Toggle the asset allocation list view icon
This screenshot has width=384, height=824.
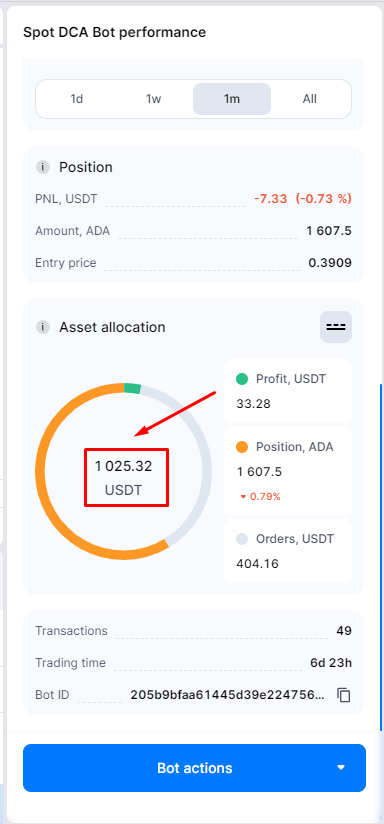[x=336, y=327]
